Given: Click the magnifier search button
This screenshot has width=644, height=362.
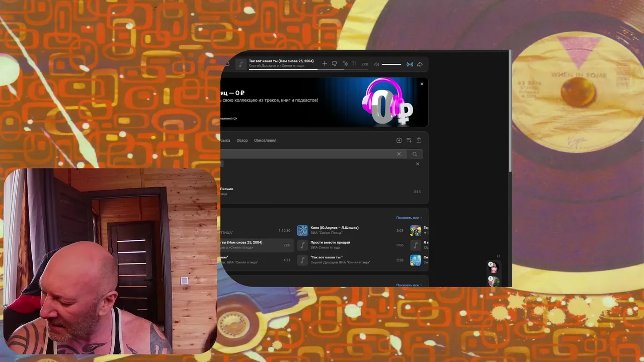Looking at the screenshot, I should [x=415, y=154].
